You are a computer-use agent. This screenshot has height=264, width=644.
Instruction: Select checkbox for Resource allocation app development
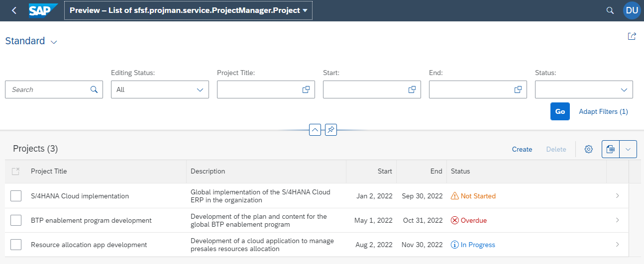tap(16, 245)
